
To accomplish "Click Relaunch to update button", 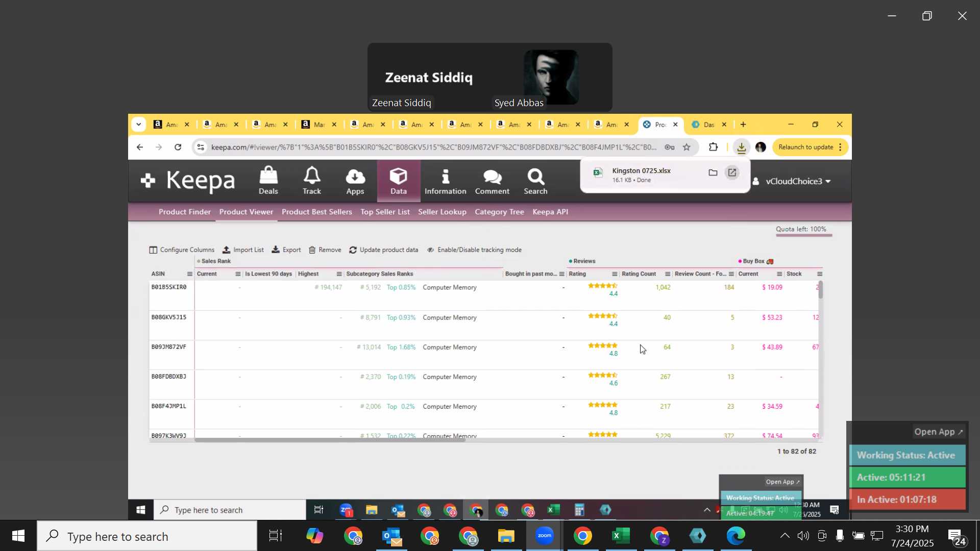I will tap(810, 147).
